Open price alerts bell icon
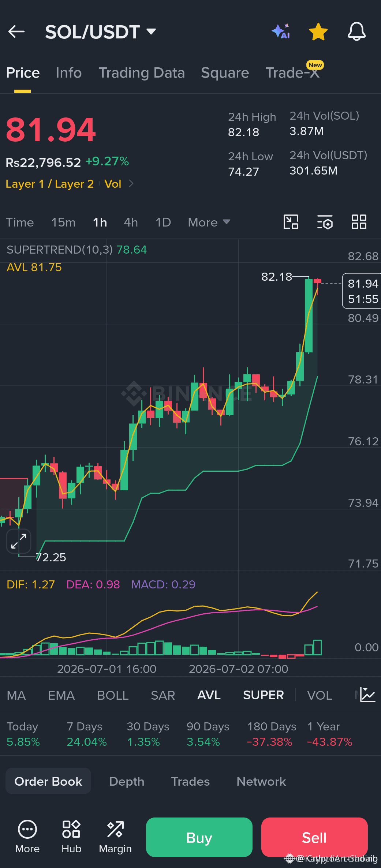Viewport: 381px width, 868px height. pos(356,31)
